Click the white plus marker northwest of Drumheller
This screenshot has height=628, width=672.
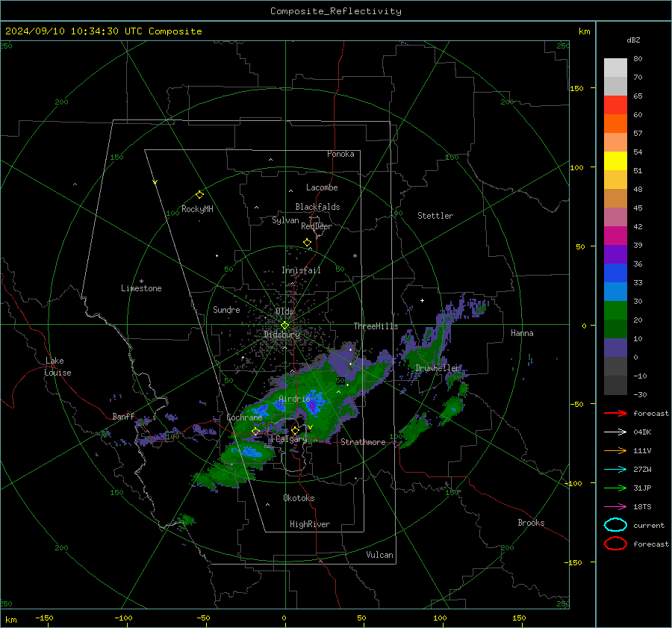pyautogui.click(x=422, y=300)
